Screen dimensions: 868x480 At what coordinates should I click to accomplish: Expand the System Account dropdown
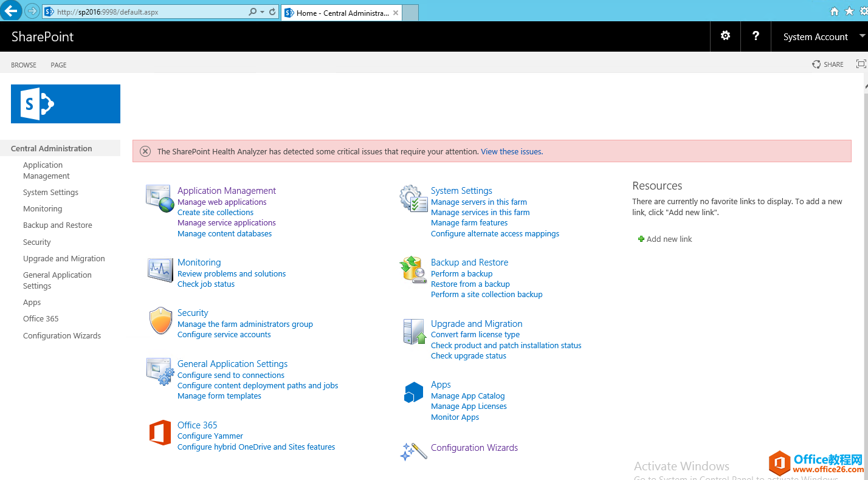pos(862,36)
